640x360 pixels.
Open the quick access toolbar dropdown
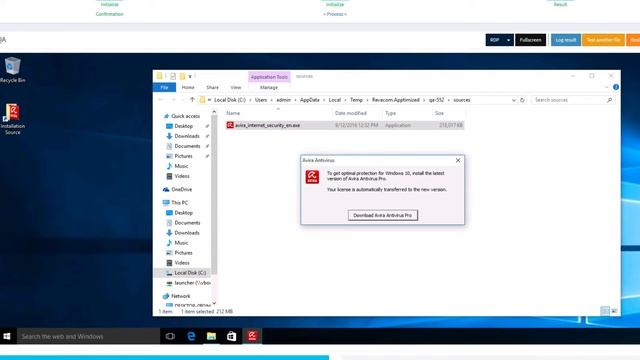[190, 77]
